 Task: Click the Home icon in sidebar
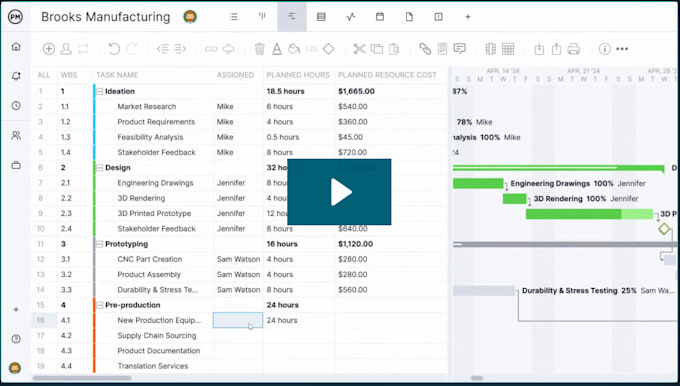pos(16,46)
